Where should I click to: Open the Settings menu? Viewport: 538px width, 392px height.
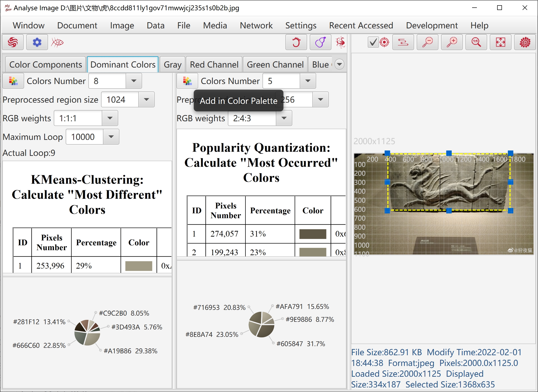tap(301, 25)
